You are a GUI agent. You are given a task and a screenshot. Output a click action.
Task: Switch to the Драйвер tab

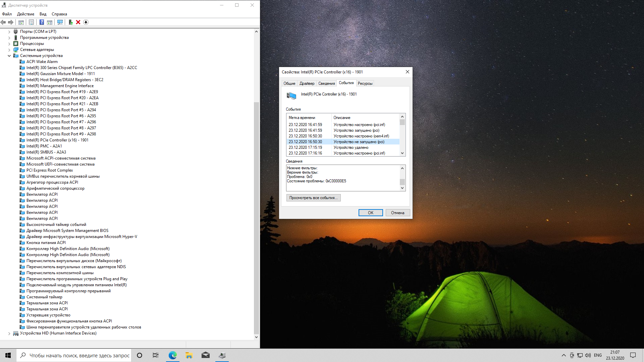click(x=307, y=83)
